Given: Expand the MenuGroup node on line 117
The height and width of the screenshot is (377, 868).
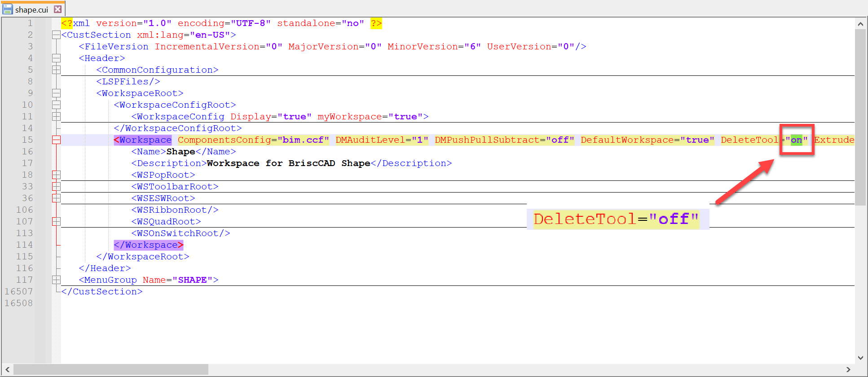Looking at the screenshot, I should coord(56,280).
